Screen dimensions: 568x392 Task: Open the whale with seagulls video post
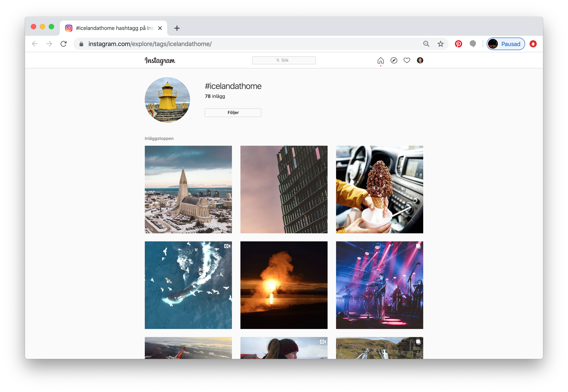[x=188, y=285]
